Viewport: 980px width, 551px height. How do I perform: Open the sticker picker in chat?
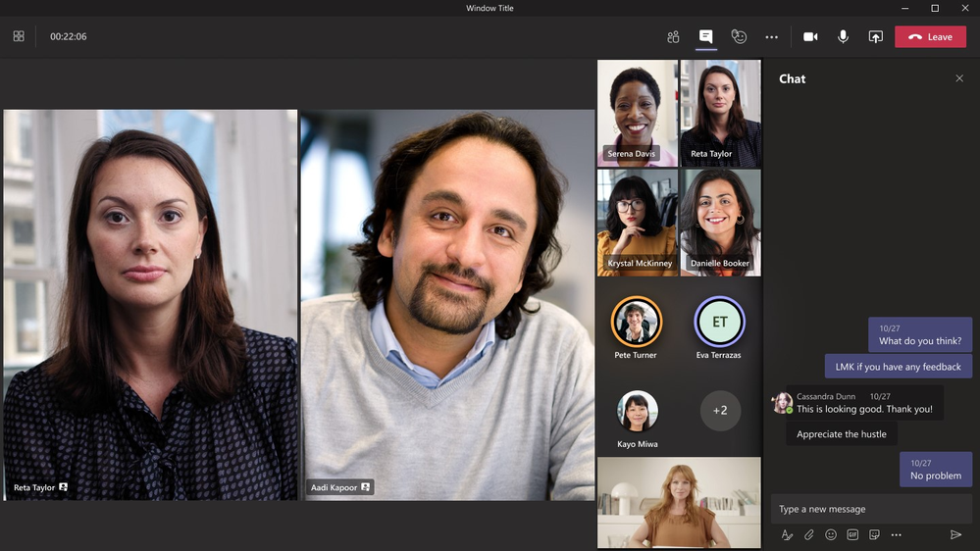click(x=874, y=534)
